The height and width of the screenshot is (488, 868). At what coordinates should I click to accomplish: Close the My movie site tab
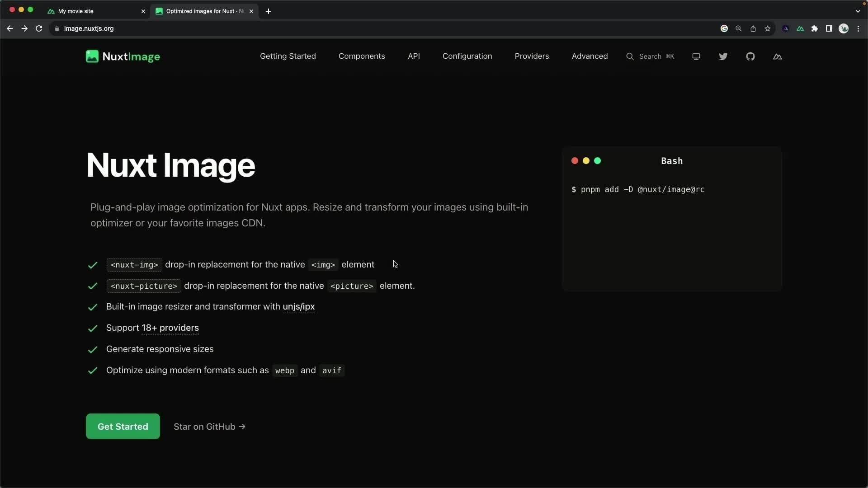click(x=143, y=11)
